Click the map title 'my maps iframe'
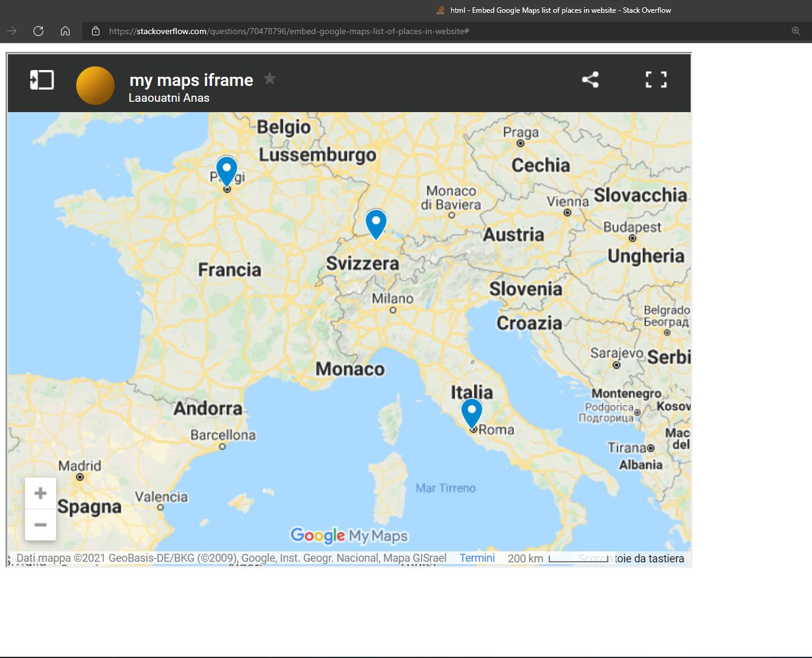This screenshot has height=658, width=812. pos(191,80)
